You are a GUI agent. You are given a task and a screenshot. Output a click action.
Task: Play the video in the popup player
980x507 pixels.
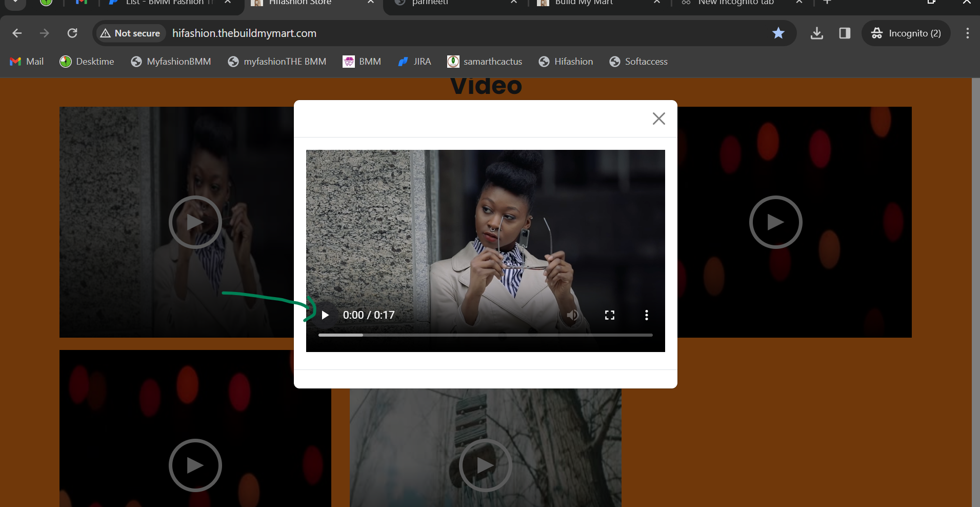coord(325,315)
